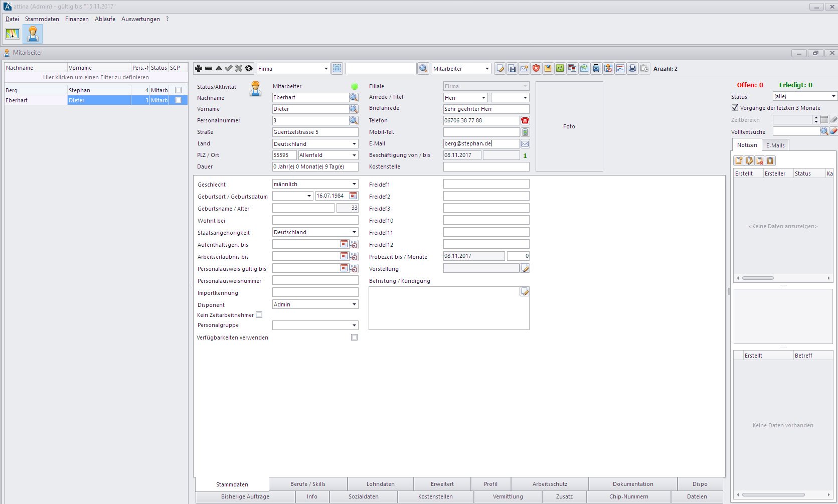Open the calendar picker for Geburtsdatum
The image size is (838, 504).
353,196
